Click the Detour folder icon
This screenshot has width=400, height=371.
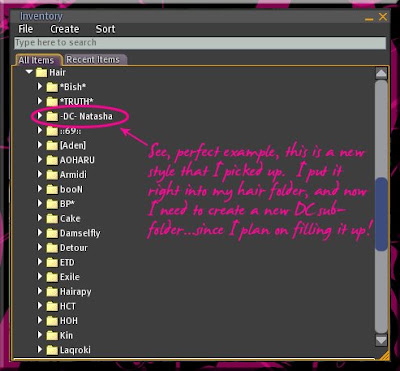[x=52, y=248]
